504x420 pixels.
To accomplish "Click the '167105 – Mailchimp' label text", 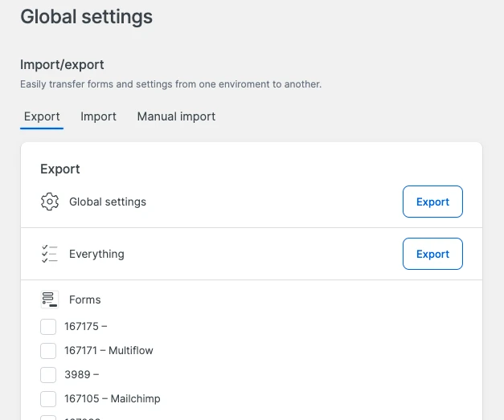I will 112,399.
